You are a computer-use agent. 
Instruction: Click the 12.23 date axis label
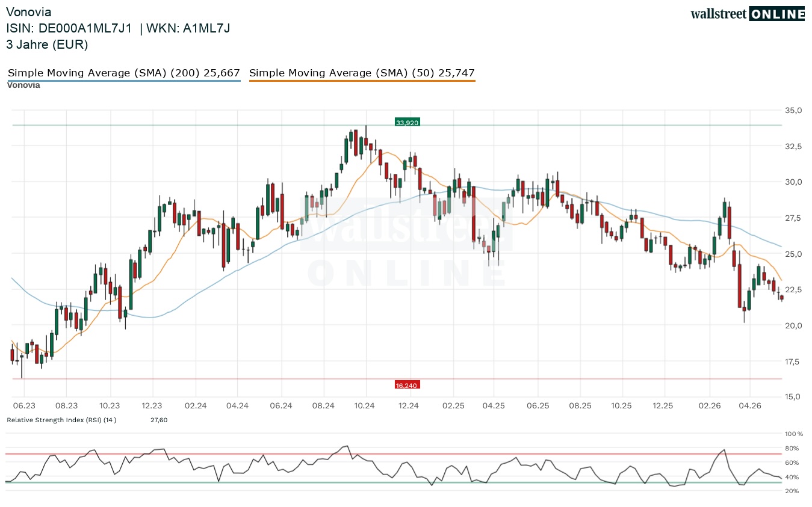152,406
